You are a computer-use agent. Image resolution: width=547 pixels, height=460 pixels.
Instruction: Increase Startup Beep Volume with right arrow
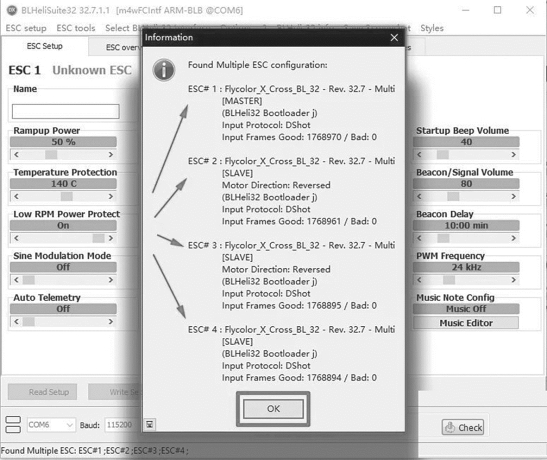pyautogui.click(x=514, y=154)
